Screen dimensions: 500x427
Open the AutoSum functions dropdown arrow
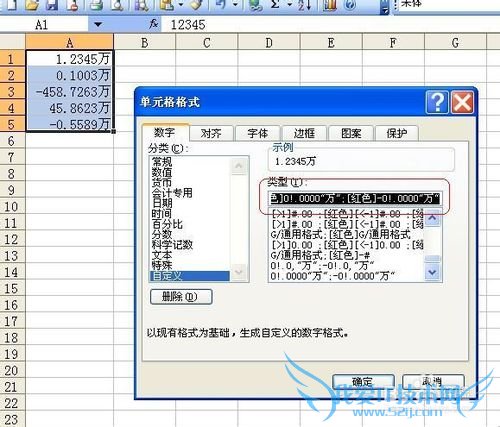coord(290,5)
